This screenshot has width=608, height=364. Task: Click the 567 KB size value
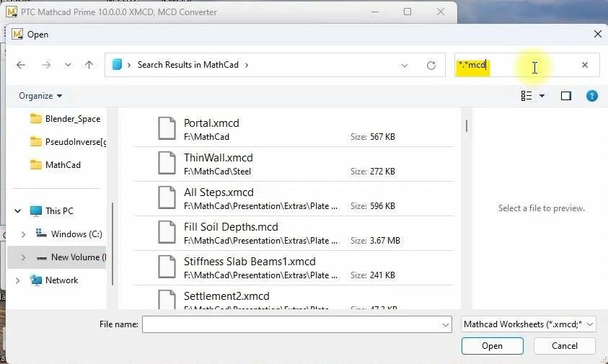(382, 137)
